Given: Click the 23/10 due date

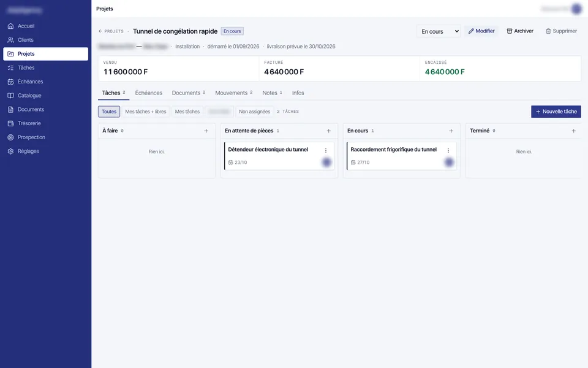Looking at the screenshot, I should point(241,163).
